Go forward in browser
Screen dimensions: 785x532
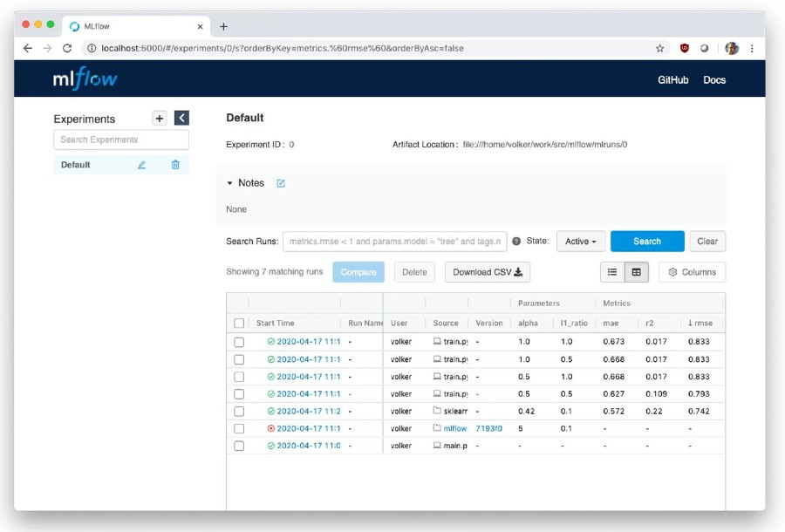47,48
